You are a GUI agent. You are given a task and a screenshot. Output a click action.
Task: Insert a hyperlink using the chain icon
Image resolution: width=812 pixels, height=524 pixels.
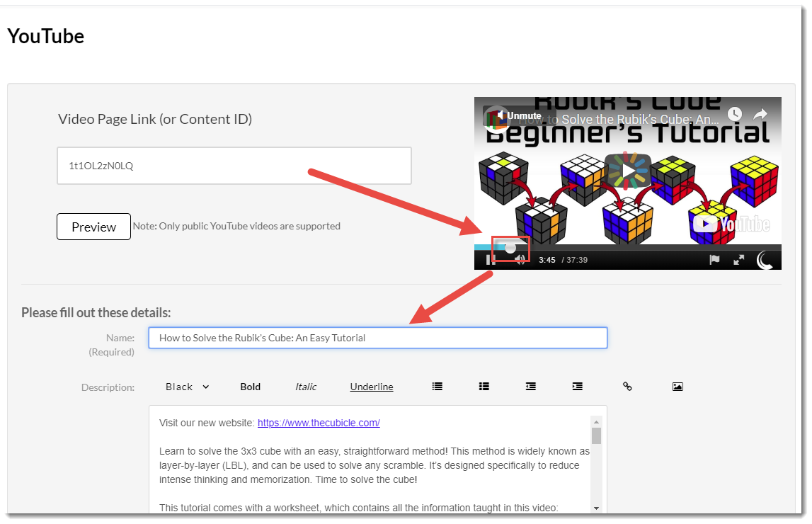627,387
